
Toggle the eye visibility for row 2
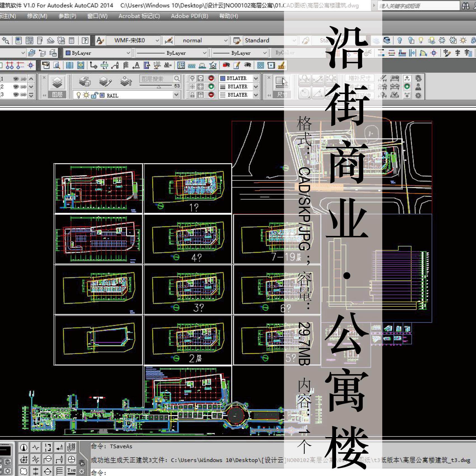click(x=16, y=87)
